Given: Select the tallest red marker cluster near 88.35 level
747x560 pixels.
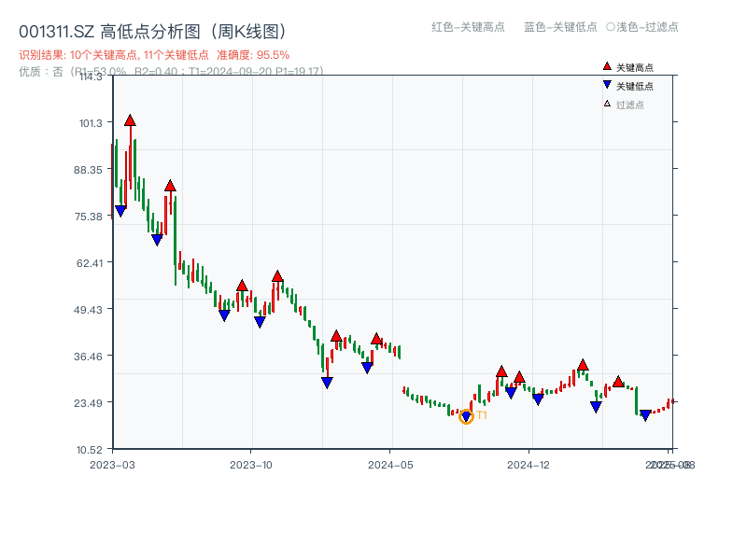Looking at the screenshot, I should pyautogui.click(x=170, y=187).
